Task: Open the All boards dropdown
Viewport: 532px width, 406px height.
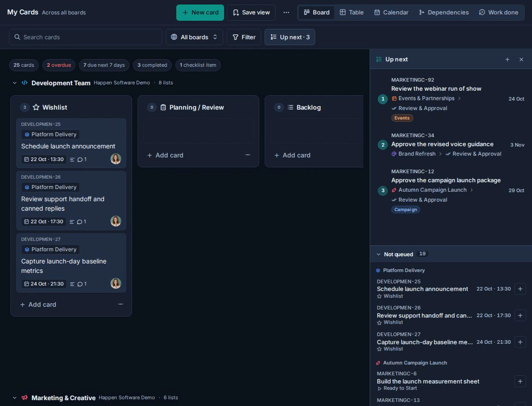Action: (194, 37)
